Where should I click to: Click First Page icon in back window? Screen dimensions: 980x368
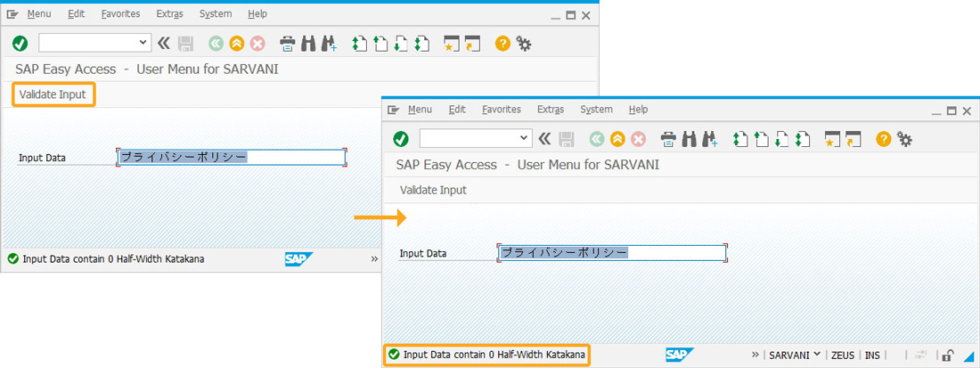(359, 43)
